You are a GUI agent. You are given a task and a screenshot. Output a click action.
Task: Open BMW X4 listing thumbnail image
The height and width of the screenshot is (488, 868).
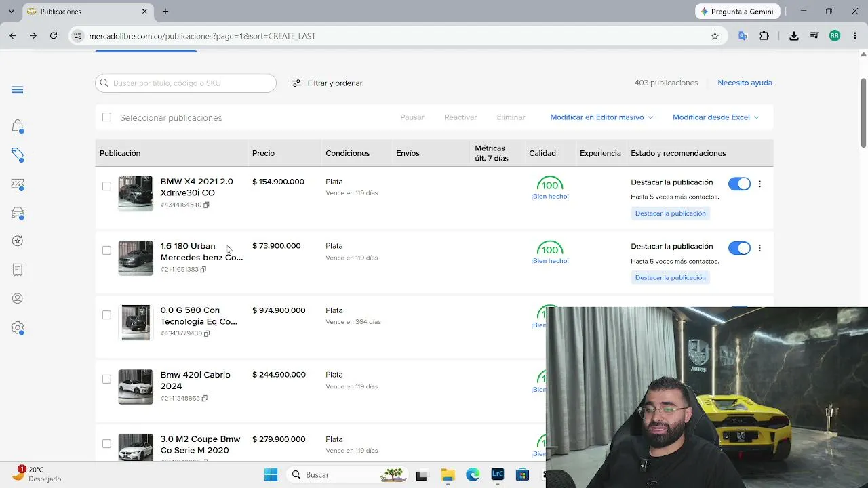coord(136,194)
